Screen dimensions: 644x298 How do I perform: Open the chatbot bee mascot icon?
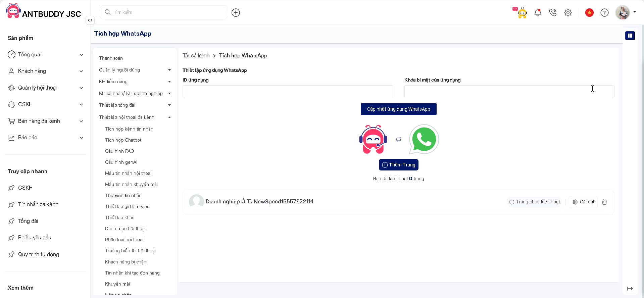click(x=520, y=12)
